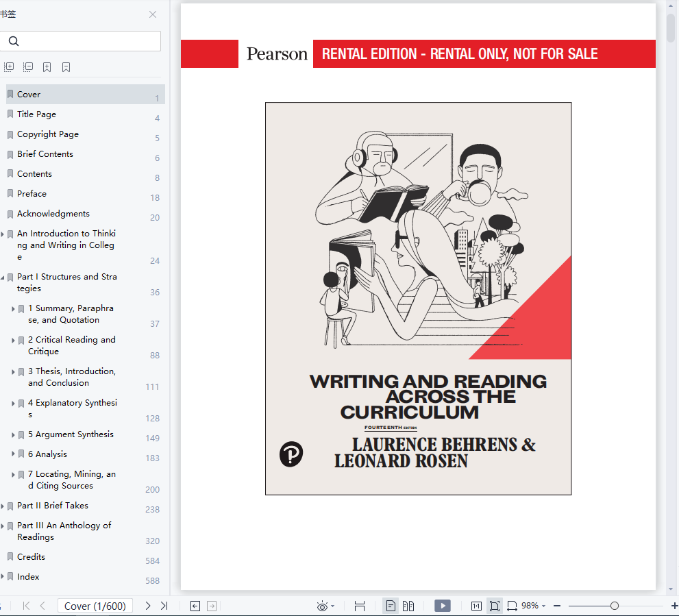The image size is (679, 616).
Task: Go to the Contents bookmark
Action: [x=34, y=174]
